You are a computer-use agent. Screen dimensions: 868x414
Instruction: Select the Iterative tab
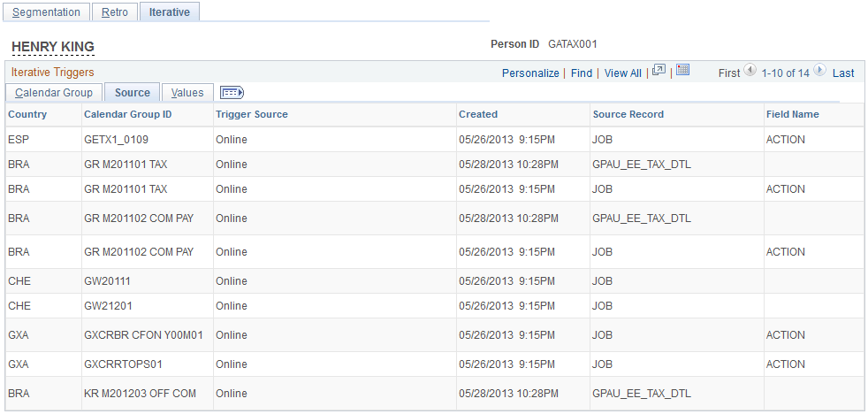(170, 12)
